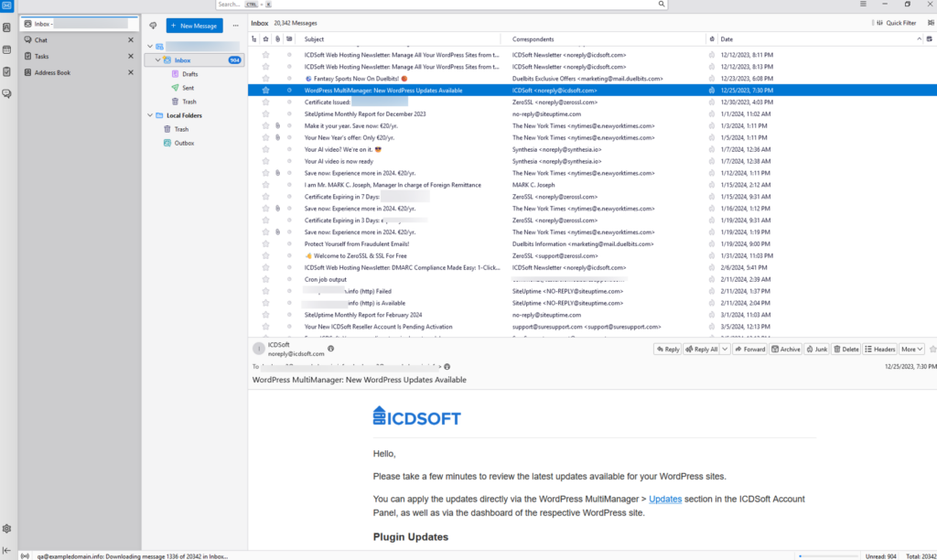Sort by read status column header
937x560 pixels.
tap(289, 38)
